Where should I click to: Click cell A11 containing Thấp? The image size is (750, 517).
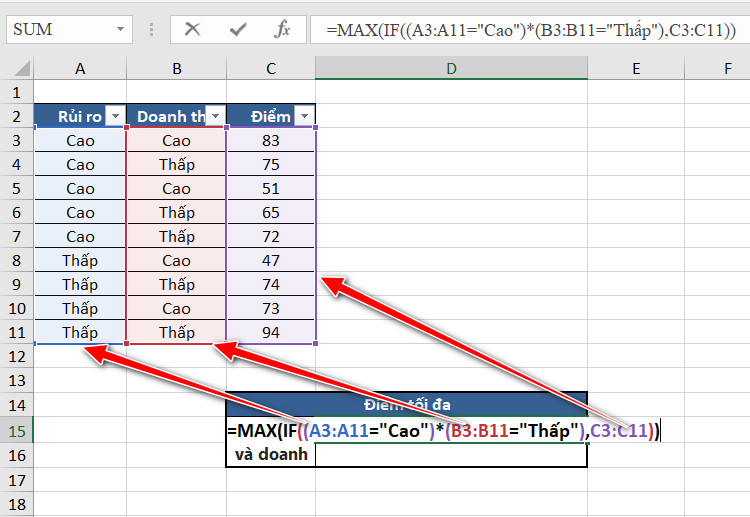[x=80, y=332]
